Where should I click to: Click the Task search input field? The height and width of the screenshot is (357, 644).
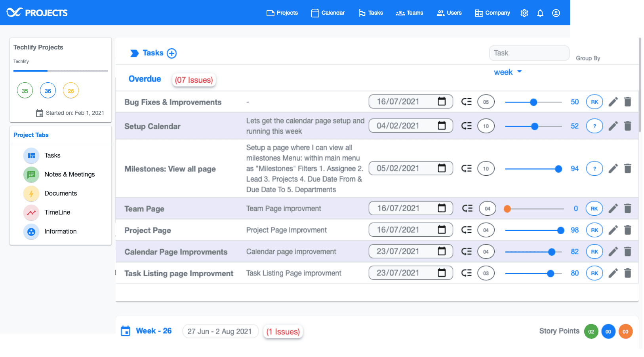[529, 53]
